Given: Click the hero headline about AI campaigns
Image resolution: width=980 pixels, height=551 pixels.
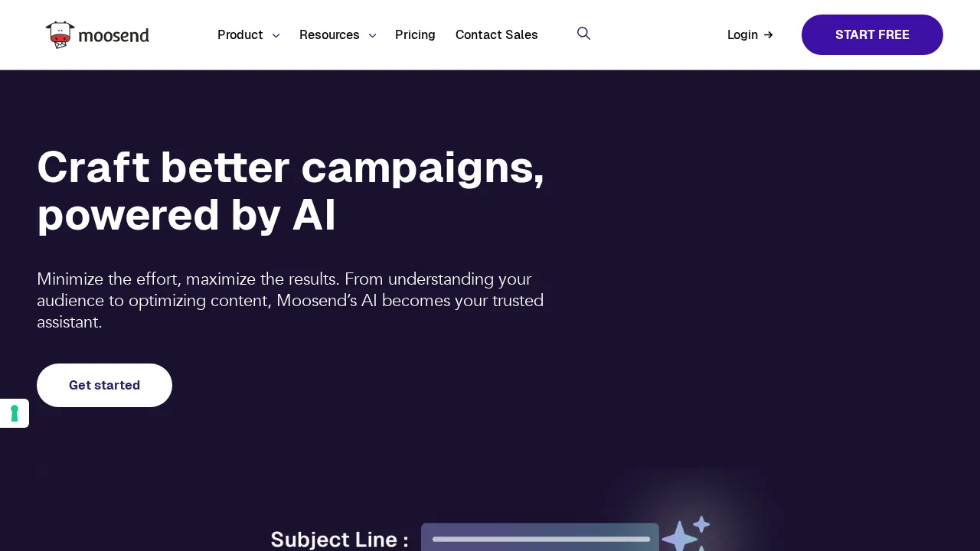Looking at the screenshot, I should click(291, 191).
